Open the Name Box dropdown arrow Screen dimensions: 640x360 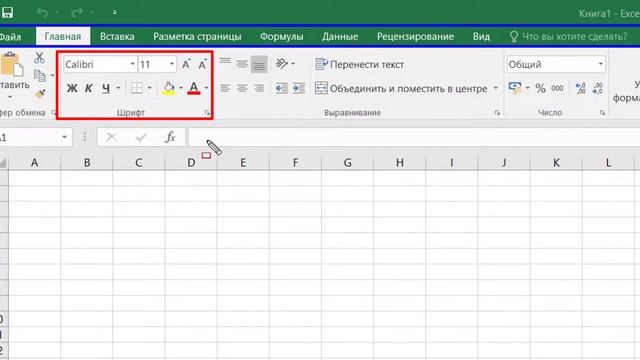(x=64, y=137)
